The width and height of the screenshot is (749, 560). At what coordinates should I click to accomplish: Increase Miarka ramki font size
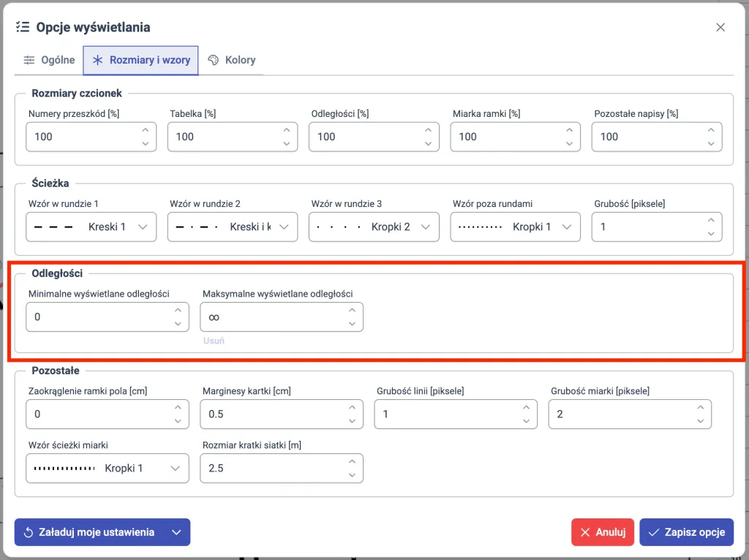click(570, 130)
